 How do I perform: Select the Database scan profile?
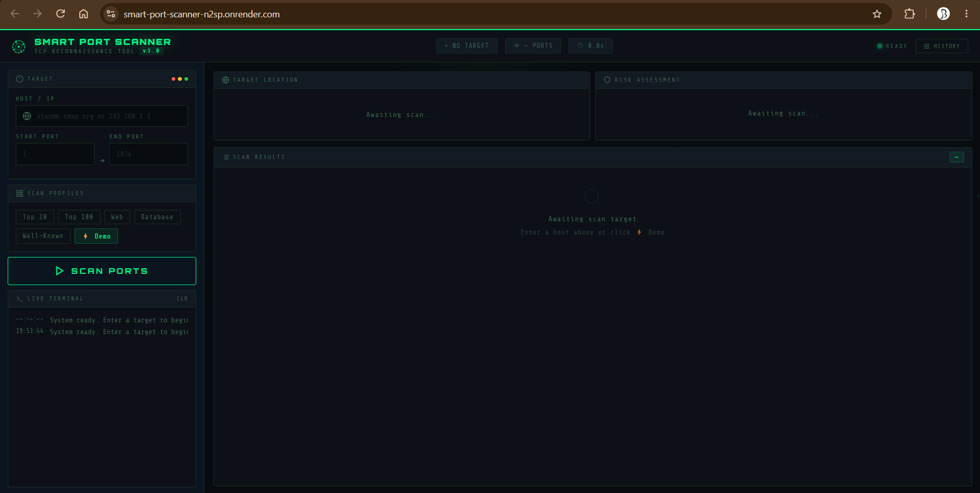(x=157, y=217)
